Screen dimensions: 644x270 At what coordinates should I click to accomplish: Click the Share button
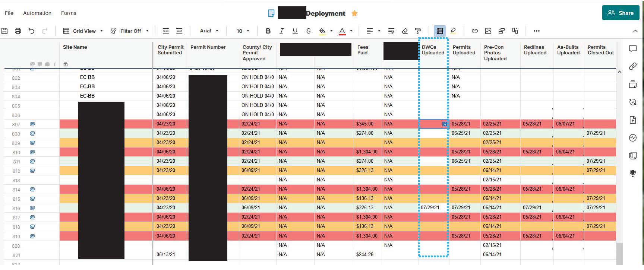(x=621, y=13)
